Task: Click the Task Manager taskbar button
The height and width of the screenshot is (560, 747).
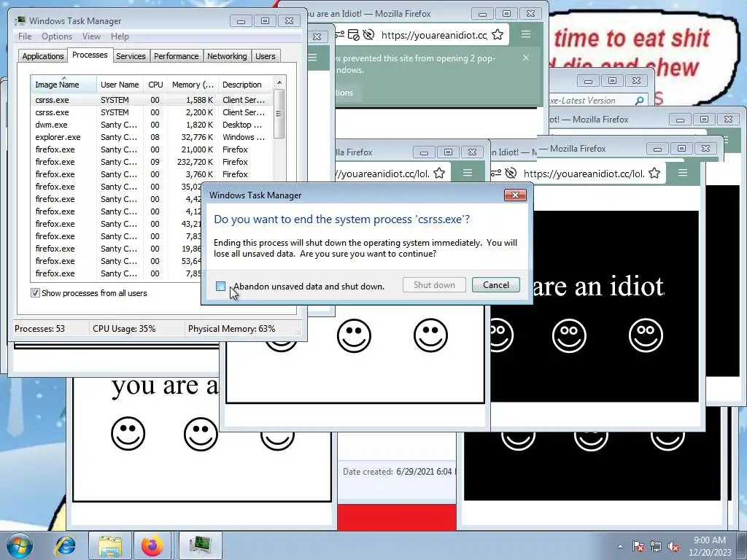Action: [x=201, y=545]
